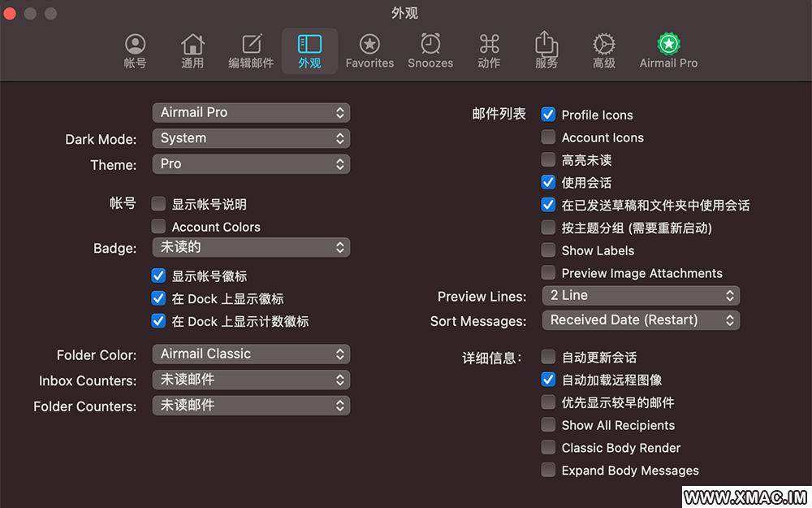Uncheck the 自动加载远程图像 checkbox
The height and width of the screenshot is (508, 812).
click(x=548, y=380)
